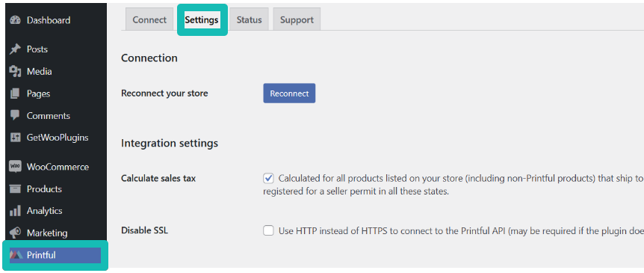Click the Posts pushpin icon
Screen dimensions: 644x273
(15, 49)
